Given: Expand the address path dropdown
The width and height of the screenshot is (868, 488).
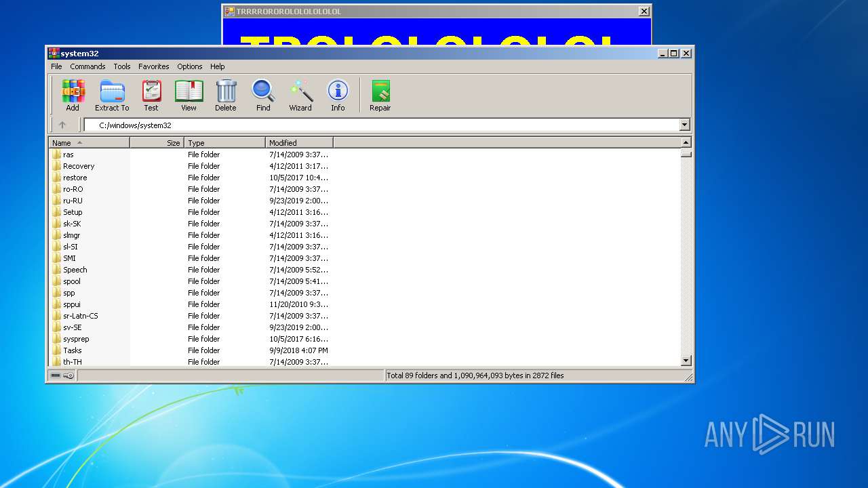Looking at the screenshot, I should point(684,125).
